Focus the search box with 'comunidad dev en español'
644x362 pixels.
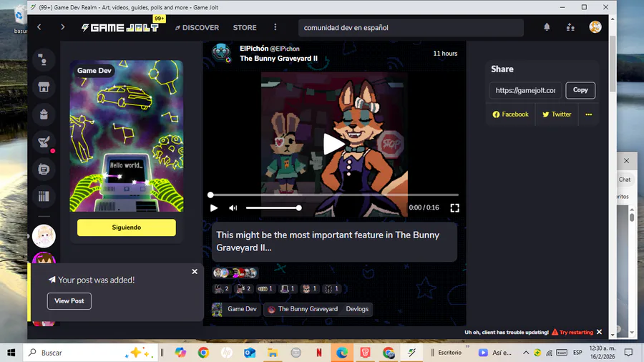coord(411,27)
